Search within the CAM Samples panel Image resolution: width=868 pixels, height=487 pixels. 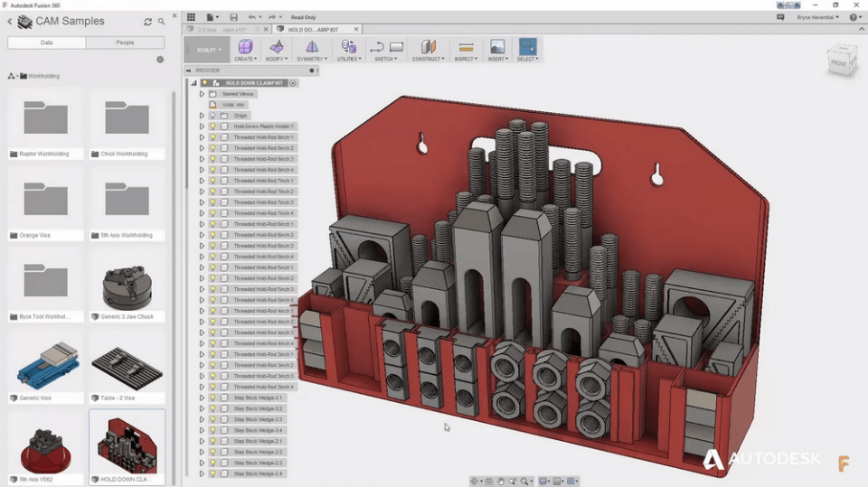tap(162, 22)
